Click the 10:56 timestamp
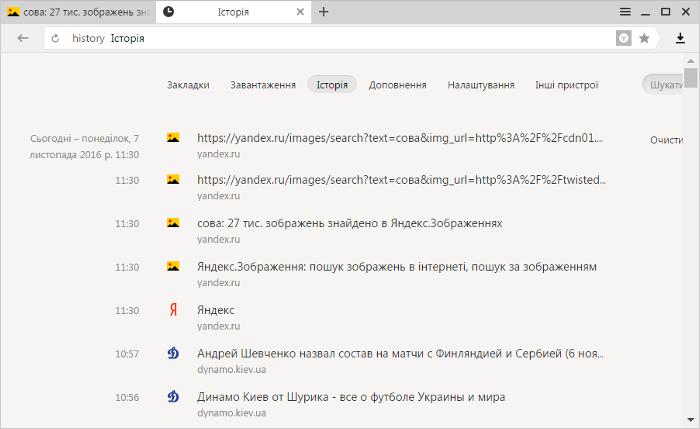700x429 pixels. [127, 397]
